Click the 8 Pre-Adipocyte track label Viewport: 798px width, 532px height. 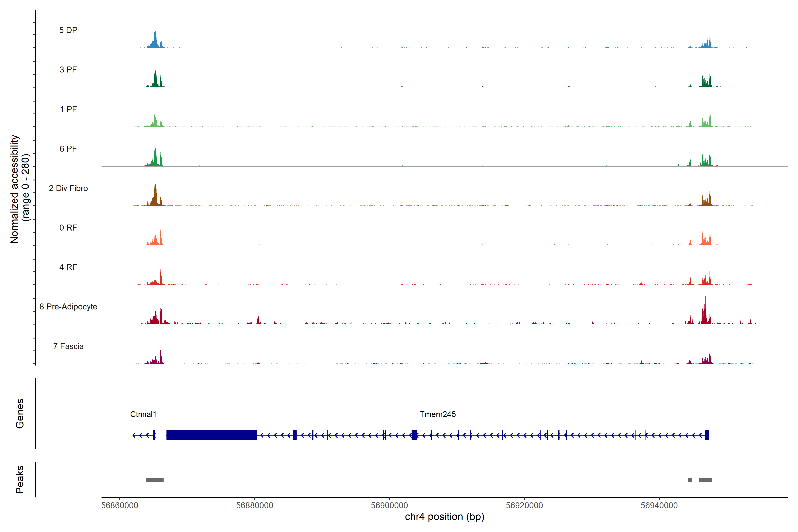[68, 307]
